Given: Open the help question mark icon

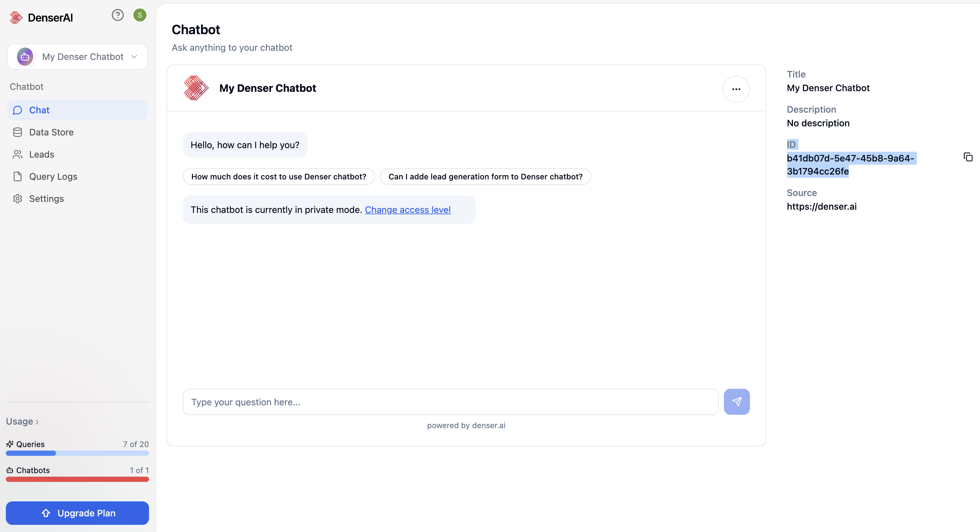Looking at the screenshot, I should [117, 15].
